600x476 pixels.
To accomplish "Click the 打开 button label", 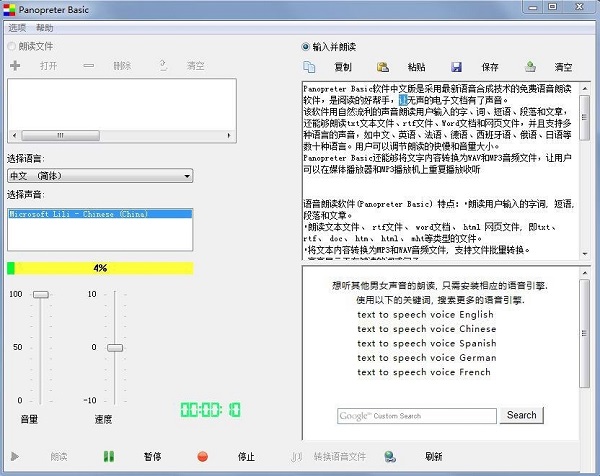I will (x=49, y=66).
